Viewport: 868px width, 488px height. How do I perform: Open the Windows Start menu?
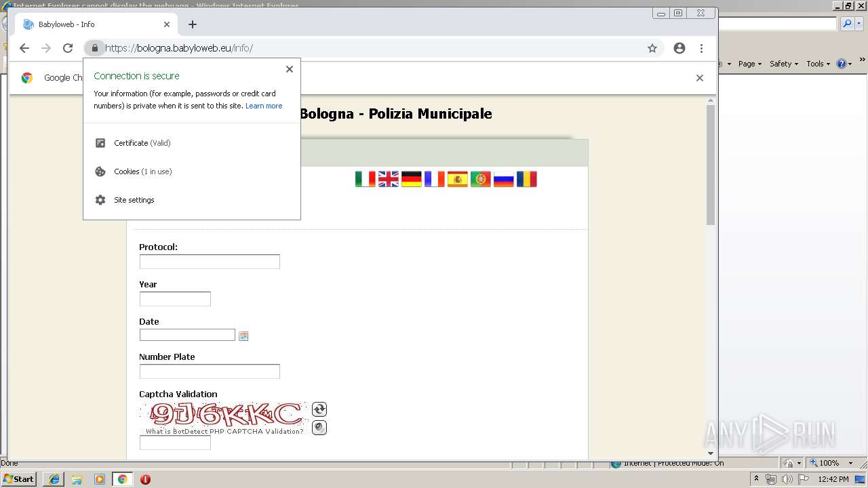click(x=18, y=479)
